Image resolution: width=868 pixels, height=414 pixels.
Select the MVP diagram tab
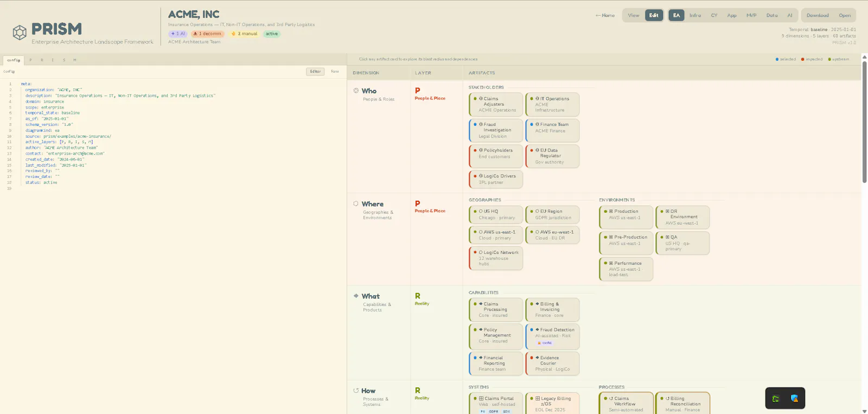[x=751, y=15]
